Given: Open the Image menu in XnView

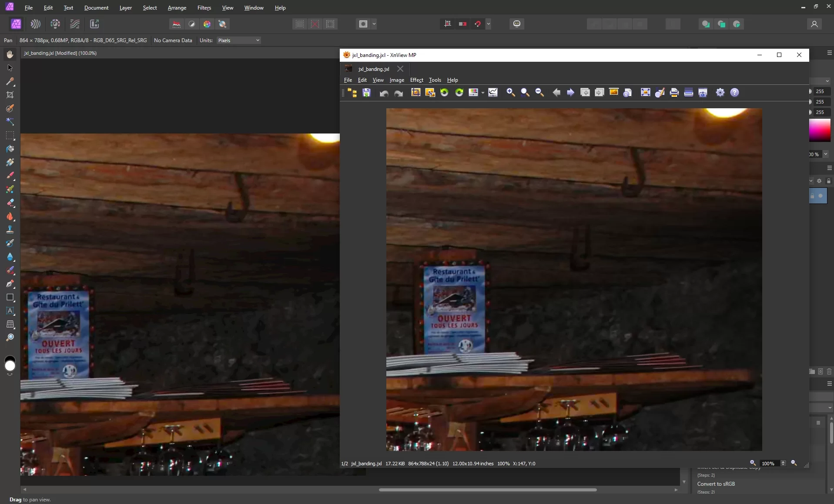Looking at the screenshot, I should click(x=397, y=80).
